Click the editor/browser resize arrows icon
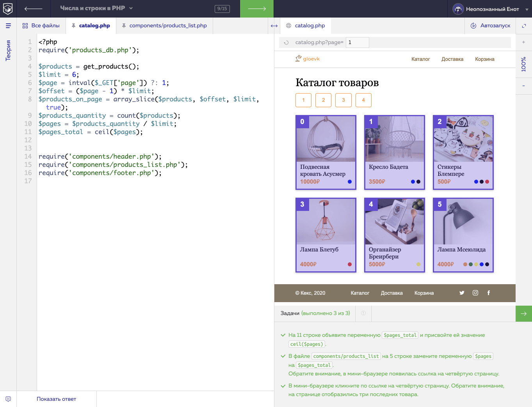 click(274, 26)
